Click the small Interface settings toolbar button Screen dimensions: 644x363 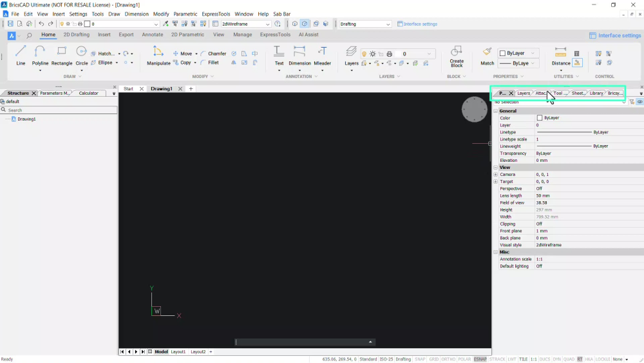[417, 24]
